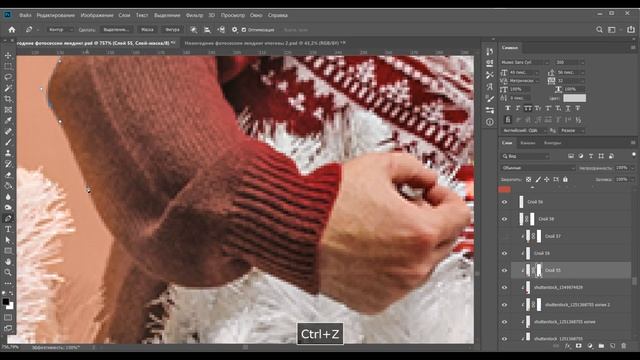Open the Info panel icon
This screenshot has height=360, width=640.
point(490,122)
